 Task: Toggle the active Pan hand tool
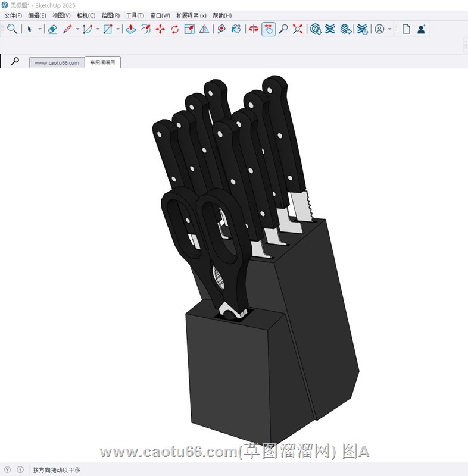click(x=269, y=29)
